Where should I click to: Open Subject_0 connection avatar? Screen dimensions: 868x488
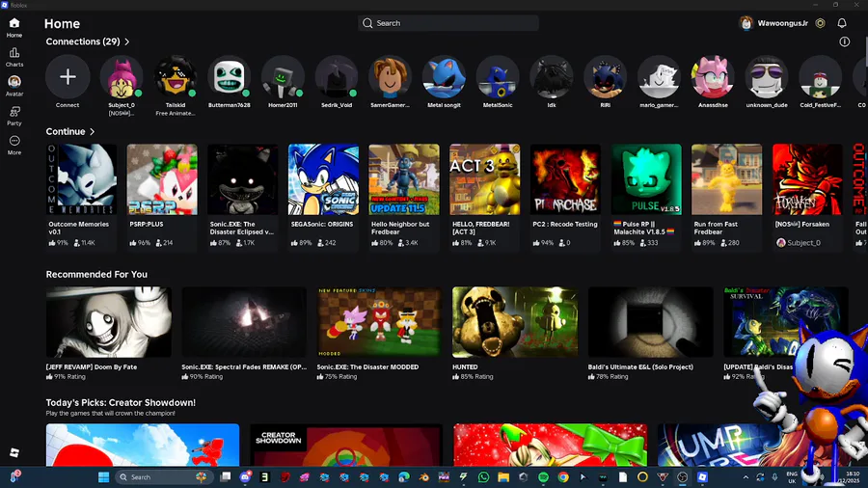pos(122,76)
